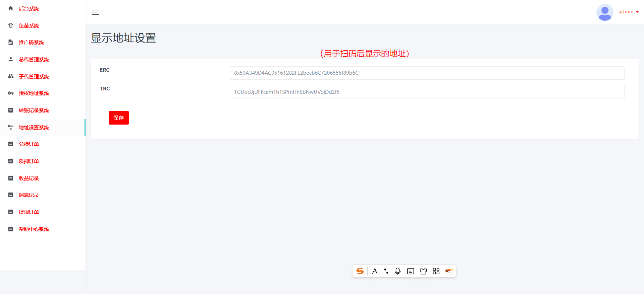Click the key icon beside 授权地址系统
The width and height of the screenshot is (644, 294).
11,93
